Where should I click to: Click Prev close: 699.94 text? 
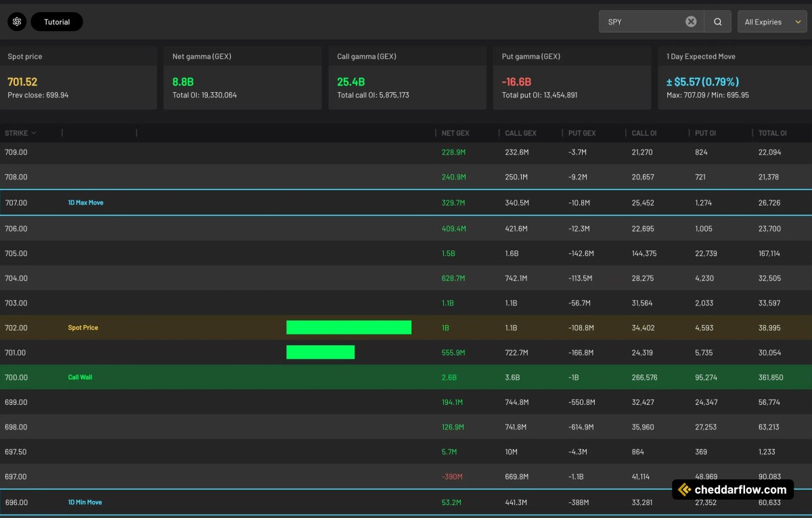coord(38,95)
